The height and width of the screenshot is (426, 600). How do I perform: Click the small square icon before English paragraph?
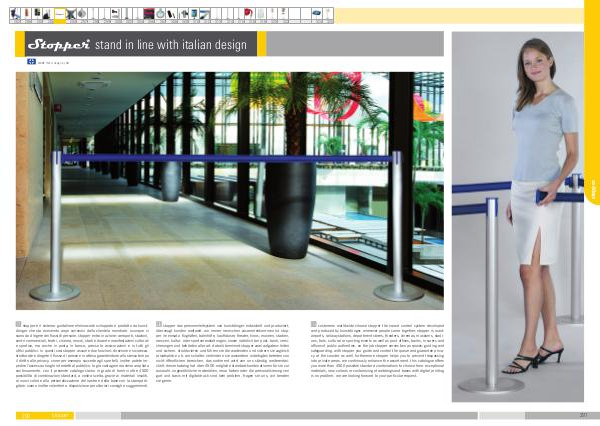pyautogui.click(x=314, y=324)
